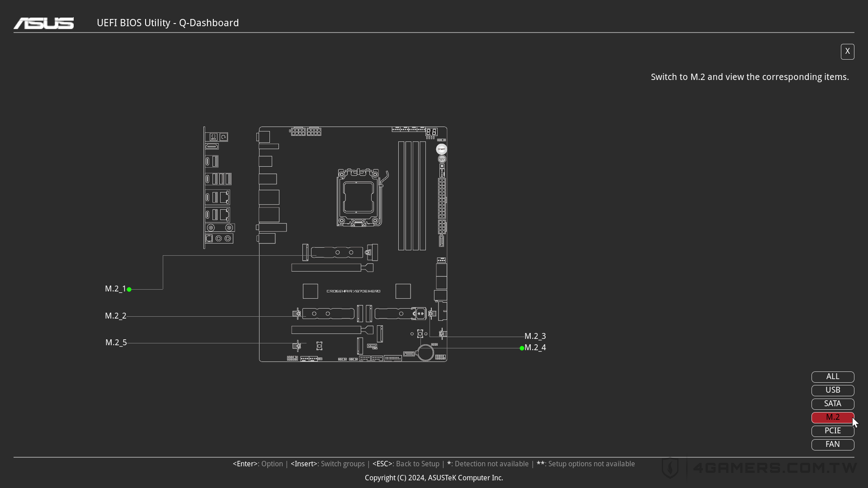
Task: Click the START button on motherboard diagram
Action: tap(442, 149)
